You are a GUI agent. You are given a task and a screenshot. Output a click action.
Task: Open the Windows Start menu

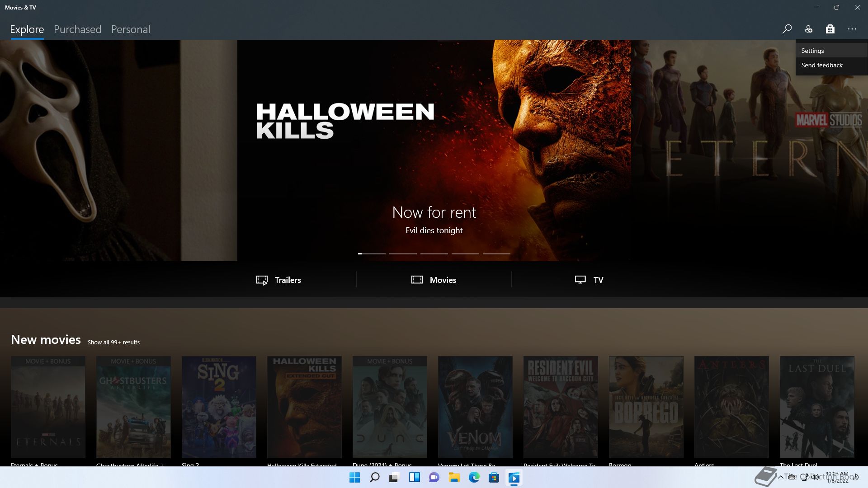[x=355, y=477]
